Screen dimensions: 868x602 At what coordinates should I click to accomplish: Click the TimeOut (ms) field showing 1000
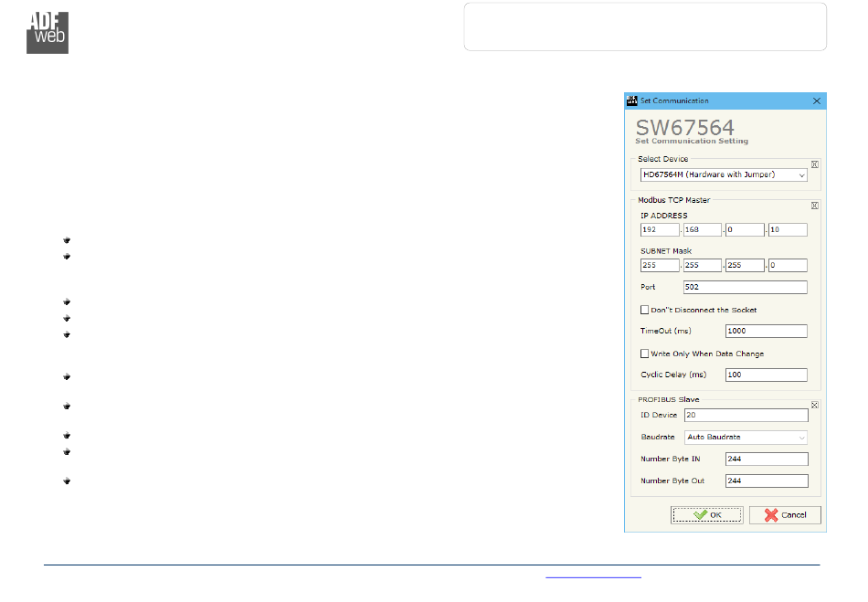point(767,331)
